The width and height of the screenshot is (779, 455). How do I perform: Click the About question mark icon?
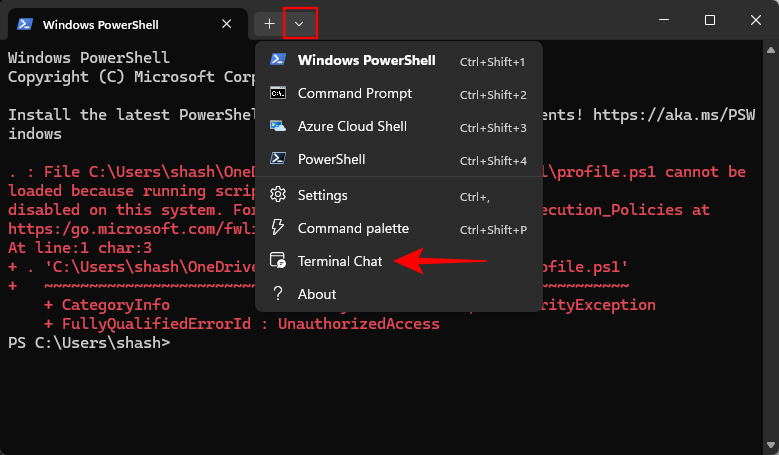279,294
